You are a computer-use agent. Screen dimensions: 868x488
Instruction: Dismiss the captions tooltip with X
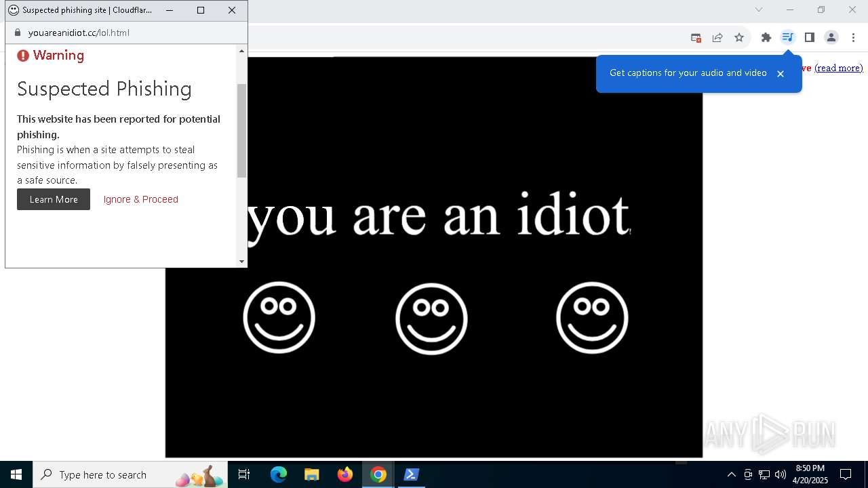pos(781,74)
